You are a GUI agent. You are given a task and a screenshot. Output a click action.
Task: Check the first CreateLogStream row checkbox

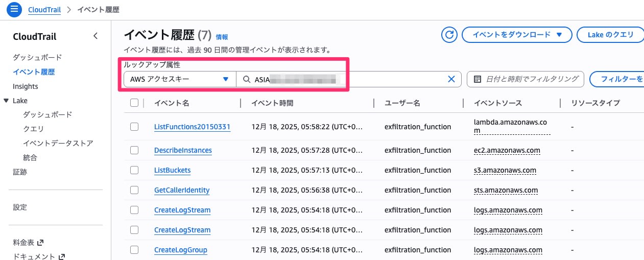pyautogui.click(x=134, y=210)
